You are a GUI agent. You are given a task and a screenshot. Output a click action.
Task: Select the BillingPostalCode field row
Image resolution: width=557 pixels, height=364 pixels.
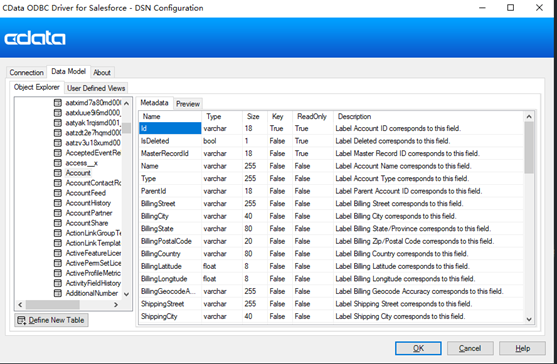[x=331, y=241]
